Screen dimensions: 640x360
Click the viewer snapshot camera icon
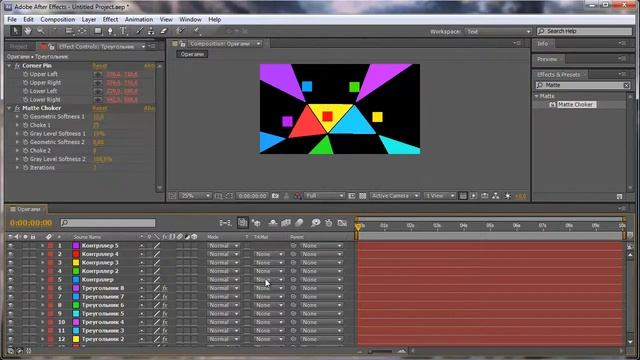pos(276,196)
